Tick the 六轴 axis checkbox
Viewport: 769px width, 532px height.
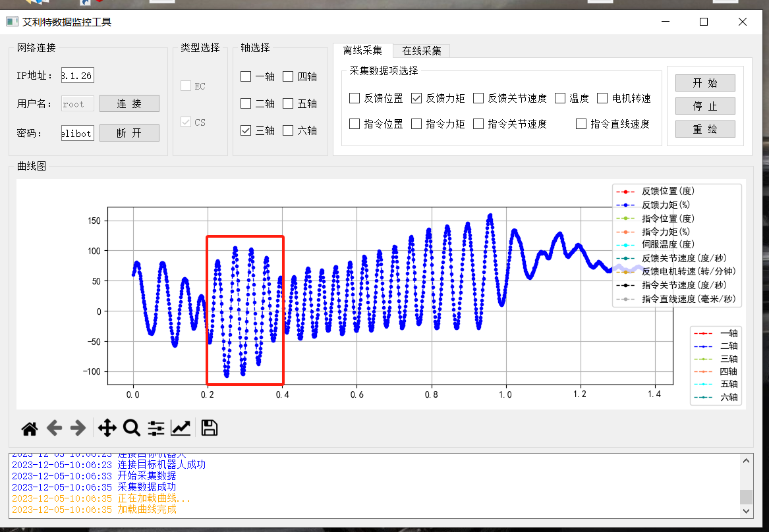(288, 131)
